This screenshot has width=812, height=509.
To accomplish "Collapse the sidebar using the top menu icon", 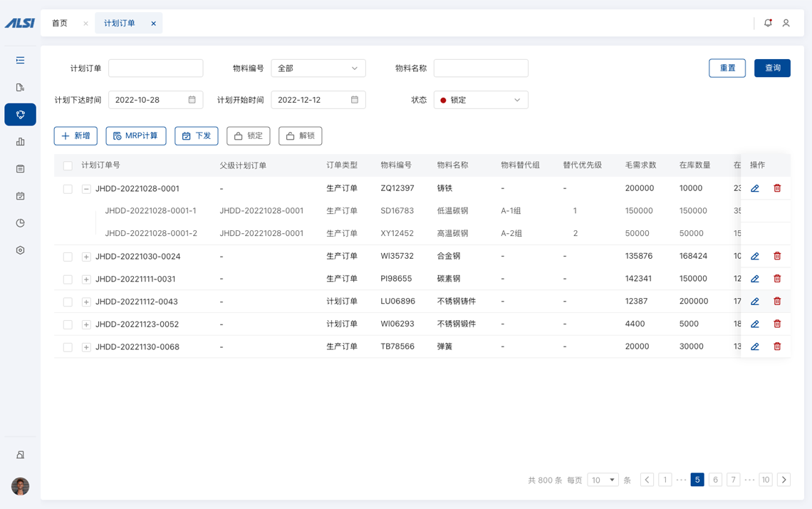I will pos(20,61).
